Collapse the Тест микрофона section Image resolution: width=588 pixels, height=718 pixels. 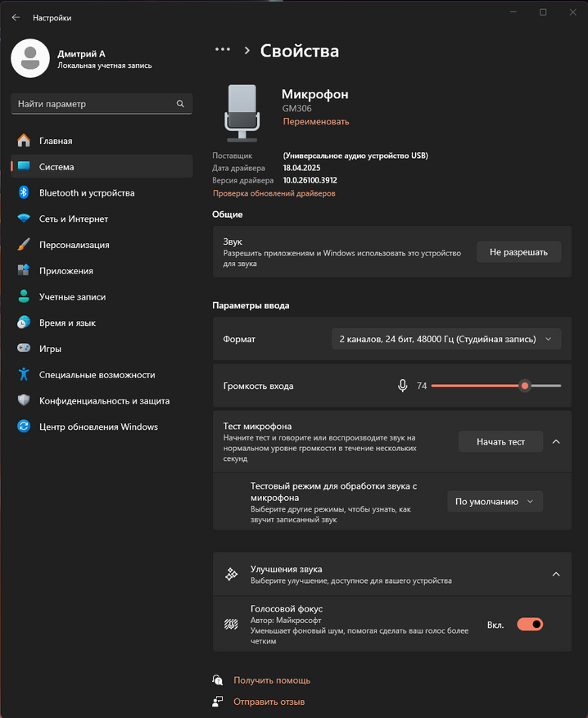coord(556,442)
